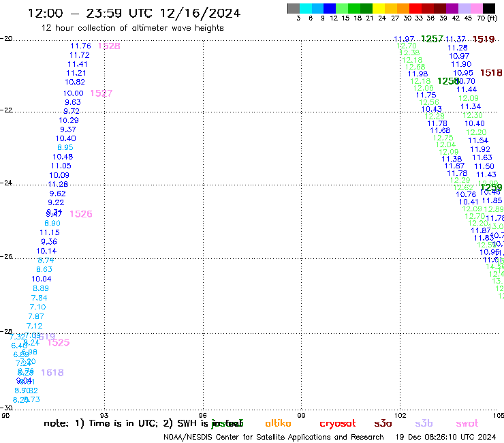Click the wave height value 11.76

[81, 46]
